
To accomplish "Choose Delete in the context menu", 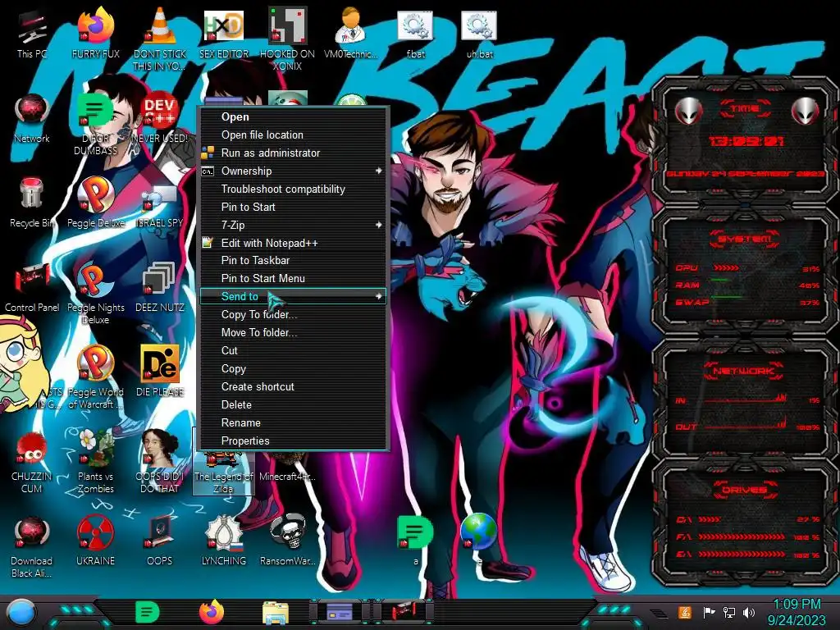I will 293,404.
